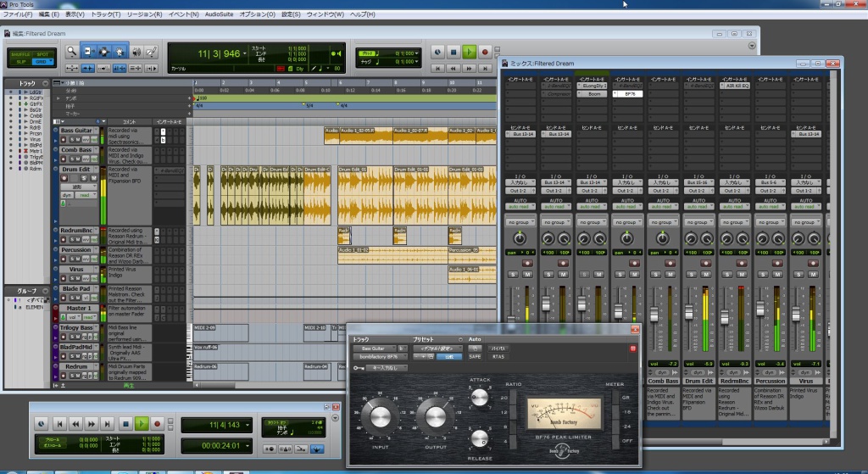
Task: Click Rewind in Edit window transport
Action: click(x=453, y=68)
